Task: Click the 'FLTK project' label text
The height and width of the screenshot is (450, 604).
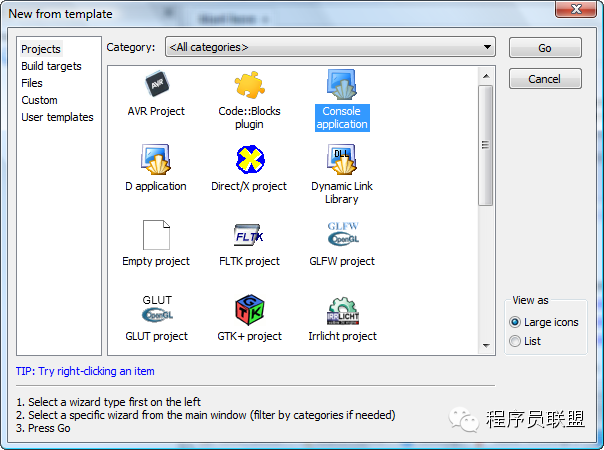Action: (249, 261)
